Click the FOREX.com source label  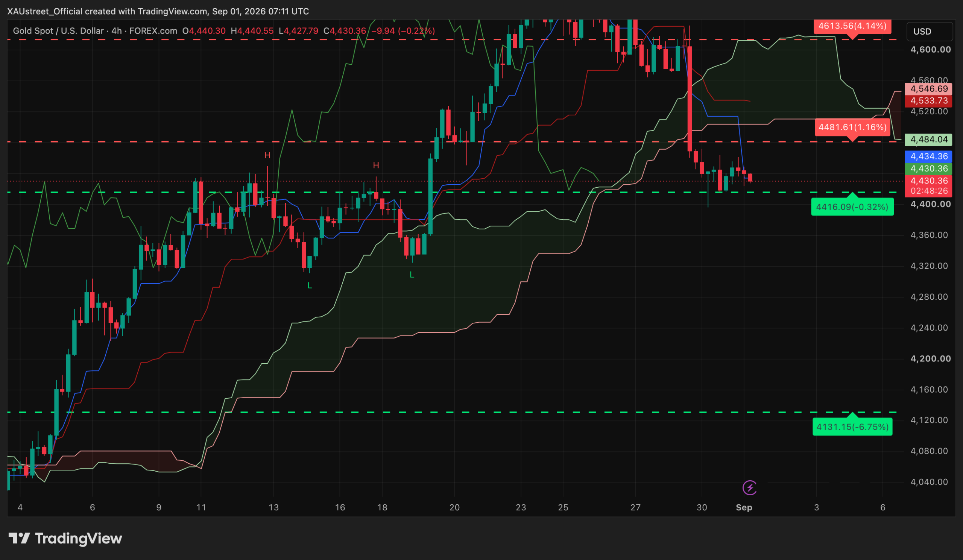153,31
